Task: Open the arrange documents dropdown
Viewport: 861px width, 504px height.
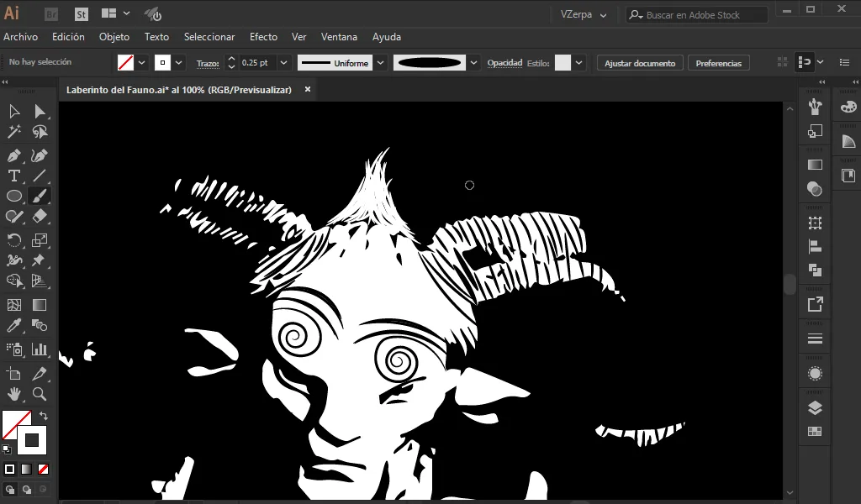Action: 116,13
